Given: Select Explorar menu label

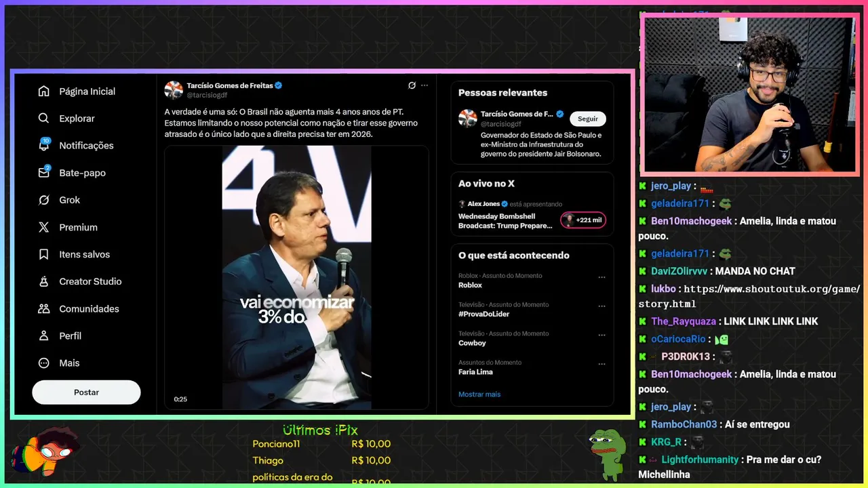Looking at the screenshot, I should [77, 119].
